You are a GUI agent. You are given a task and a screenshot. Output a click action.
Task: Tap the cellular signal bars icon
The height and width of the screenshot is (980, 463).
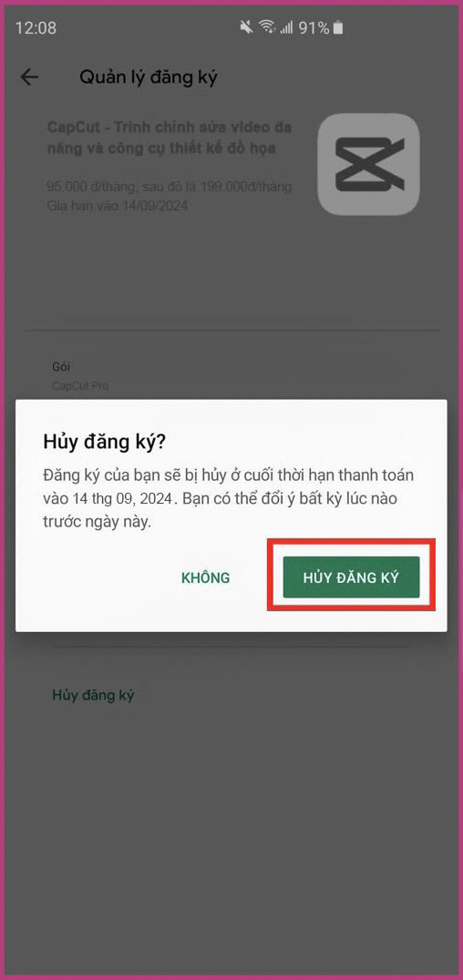[286, 27]
